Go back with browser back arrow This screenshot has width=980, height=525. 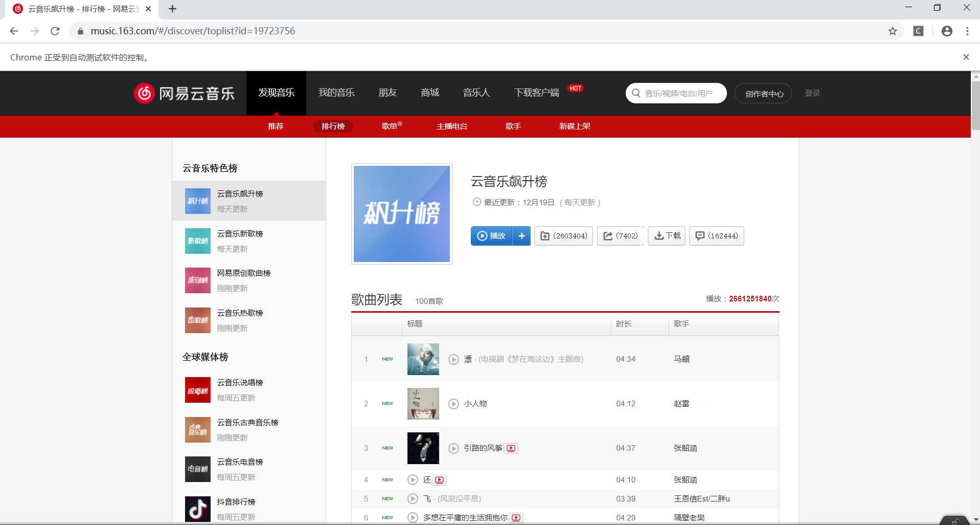click(14, 31)
